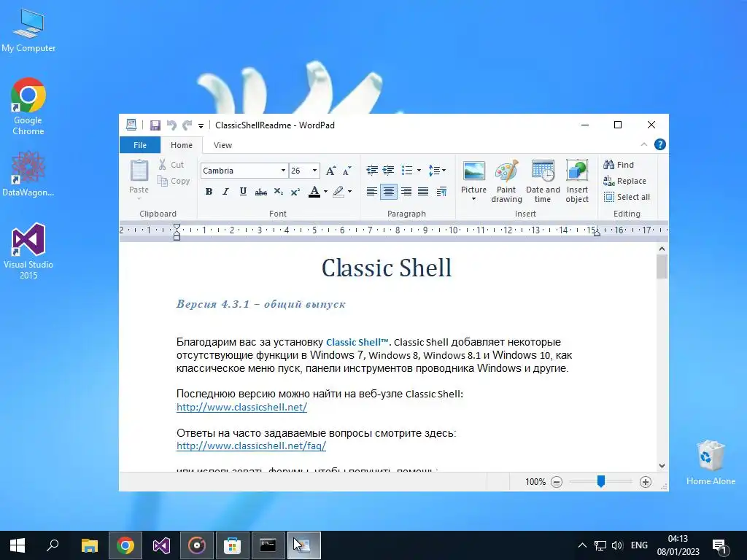Open the Windows Start button
The height and width of the screenshot is (560, 747).
(18, 545)
